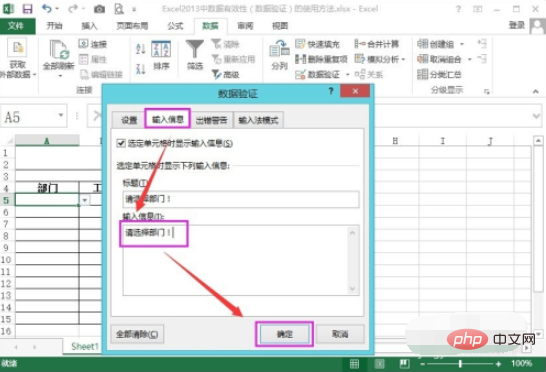Open the 输入信息 tab in dialog
Screen dimensions: 546x372
(168, 119)
